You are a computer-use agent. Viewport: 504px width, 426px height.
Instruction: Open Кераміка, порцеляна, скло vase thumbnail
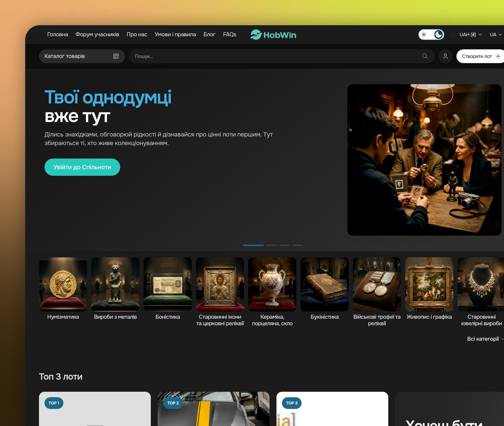272,284
